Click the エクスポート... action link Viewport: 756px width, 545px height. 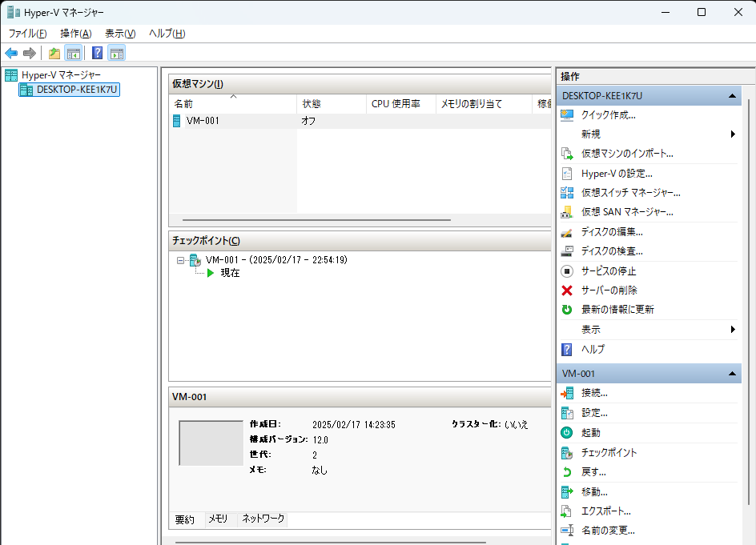click(x=606, y=511)
